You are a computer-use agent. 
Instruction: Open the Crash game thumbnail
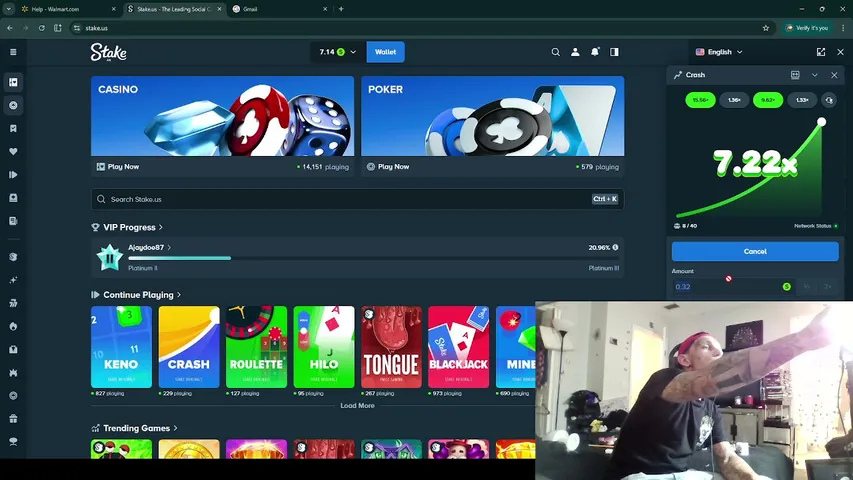189,347
